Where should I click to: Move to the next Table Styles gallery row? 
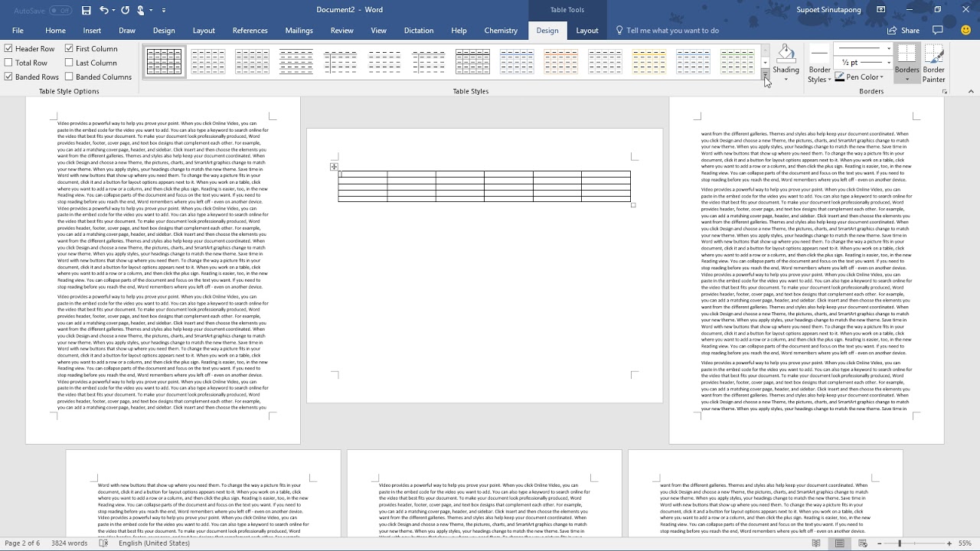point(765,62)
